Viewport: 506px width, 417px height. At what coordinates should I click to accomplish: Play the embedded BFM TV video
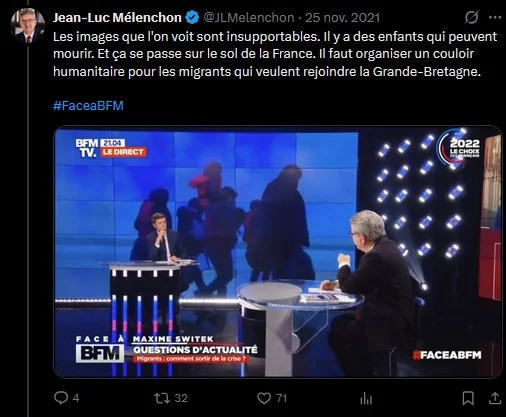point(278,252)
